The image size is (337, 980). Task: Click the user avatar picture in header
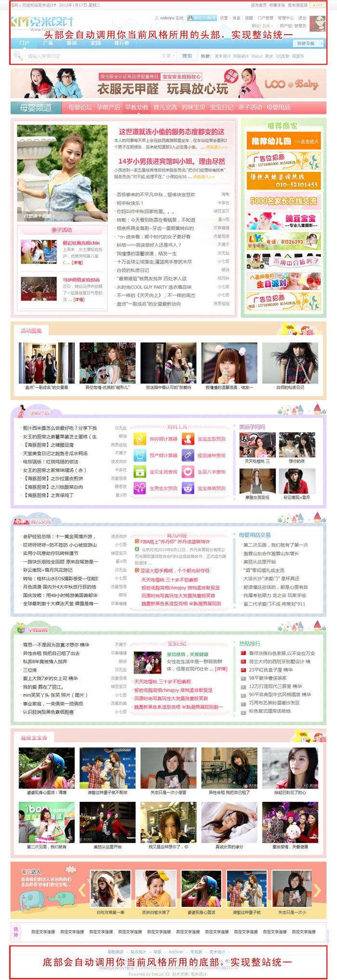pos(317,23)
